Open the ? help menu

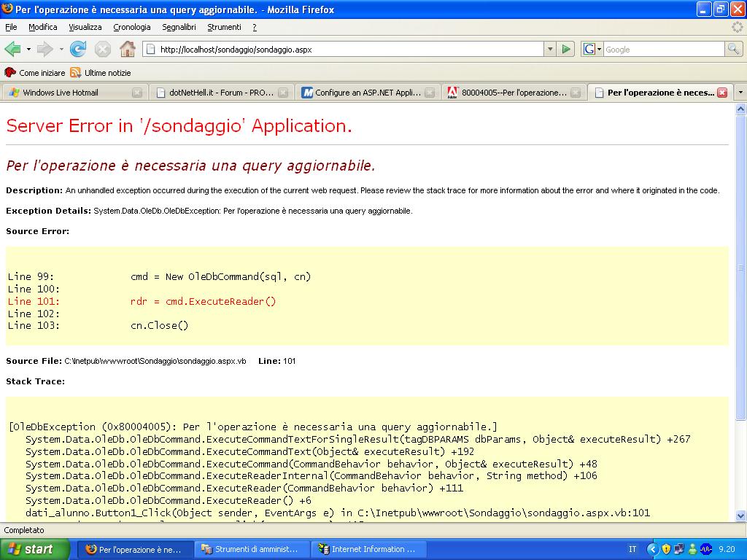point(255,27)
